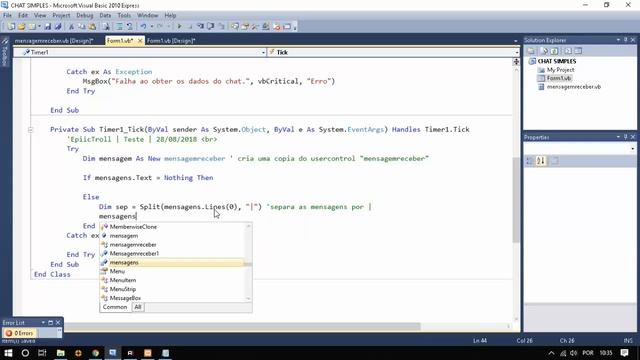The height and width of the screenshot is (360, 640).
Task: Click View Code icon in Solution Explorer
Action: pos(568,51)
